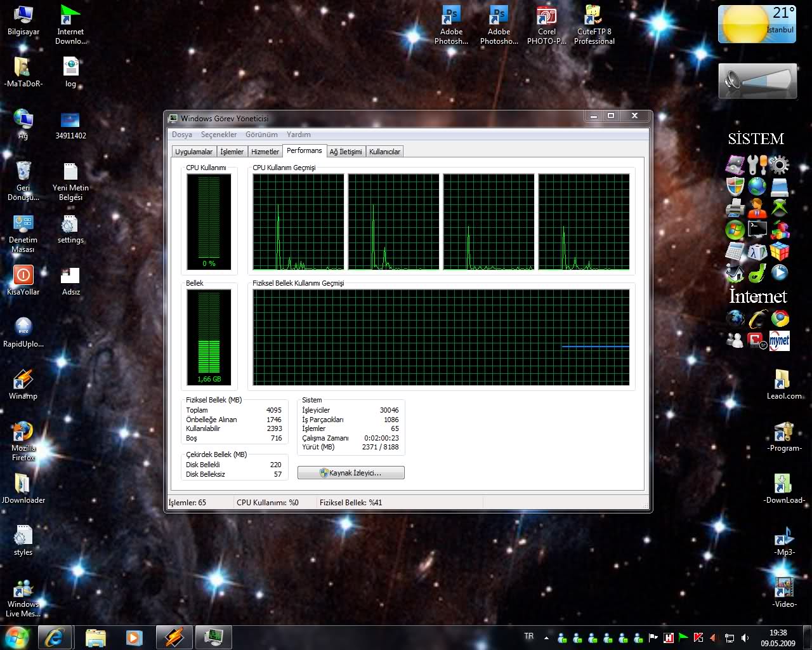
Task: Open the Yardım menu
Action: 298,135
